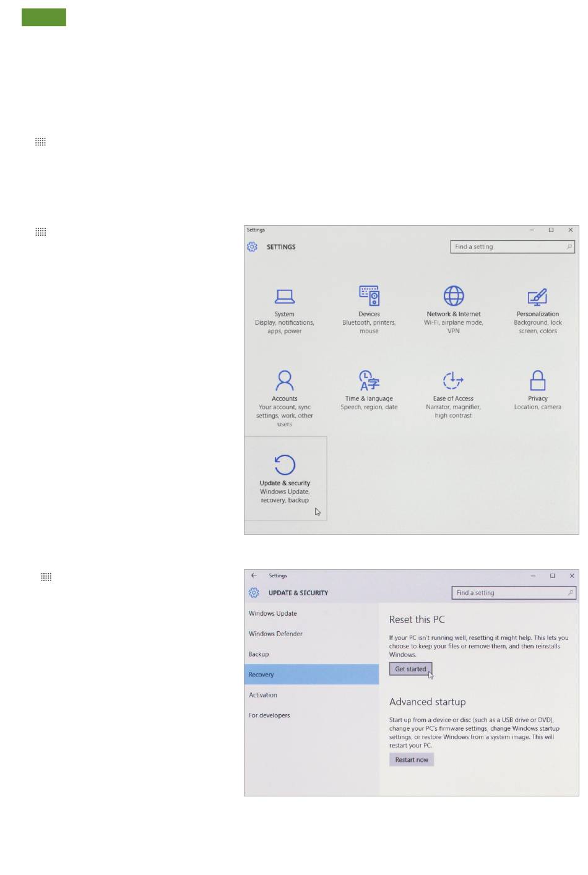Select Windows Update in the sidebar
Screen dimensions: 588x875
point(311,613)
